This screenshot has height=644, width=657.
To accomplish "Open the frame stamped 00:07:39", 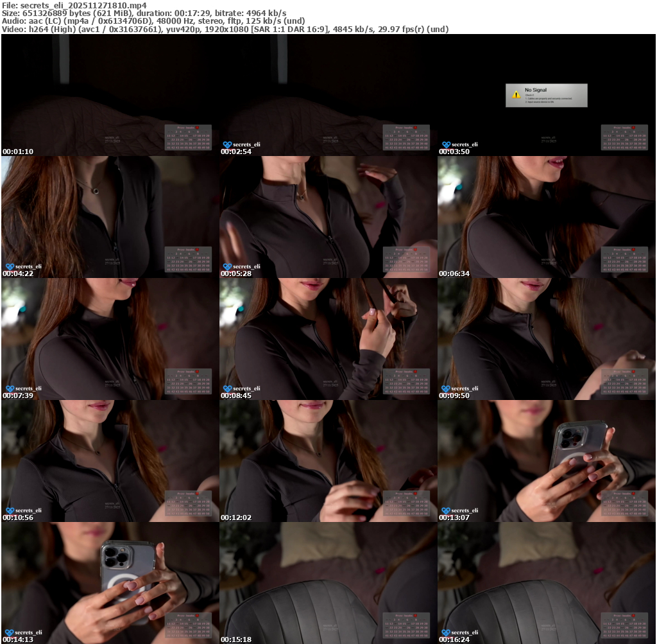I will tap(110, 339).
